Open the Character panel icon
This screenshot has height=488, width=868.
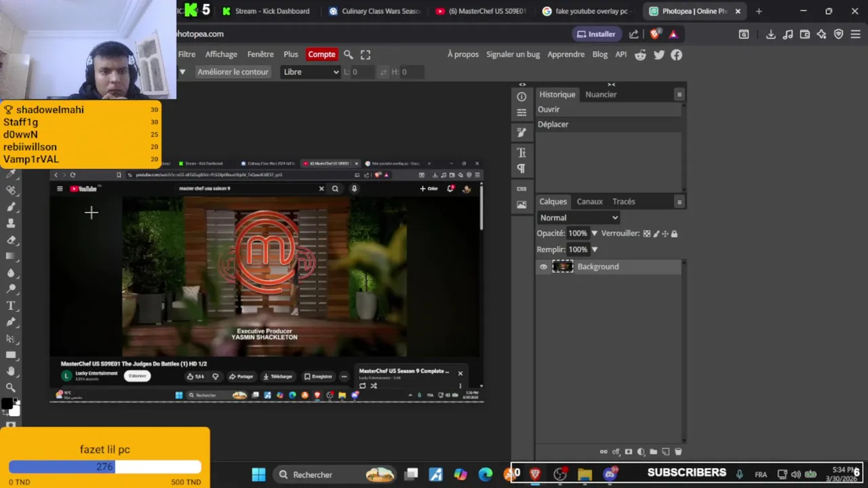tap(521, 152)
